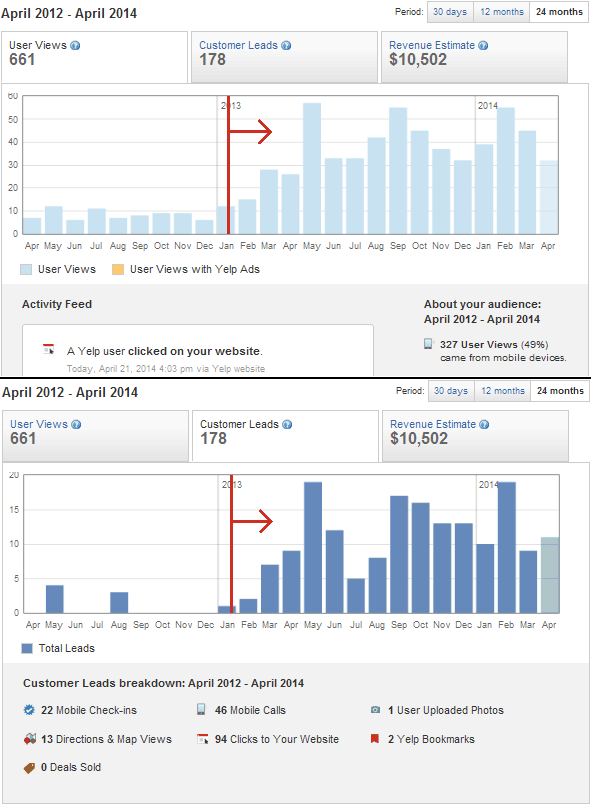Viewport: 591px width, 805px height.
Task: Click the 'About your audience:' heading
Action: click(x=483, y=304)
